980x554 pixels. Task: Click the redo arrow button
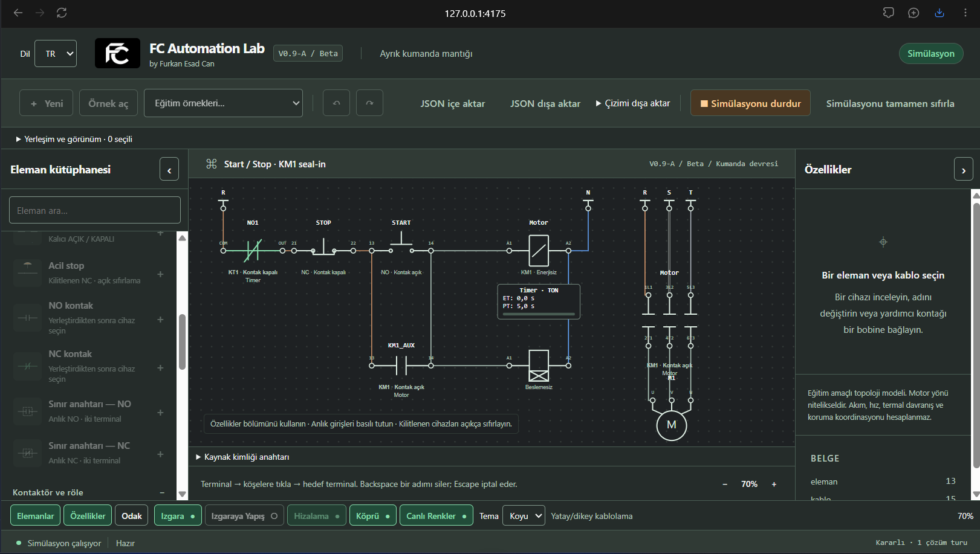pos(369,103)
